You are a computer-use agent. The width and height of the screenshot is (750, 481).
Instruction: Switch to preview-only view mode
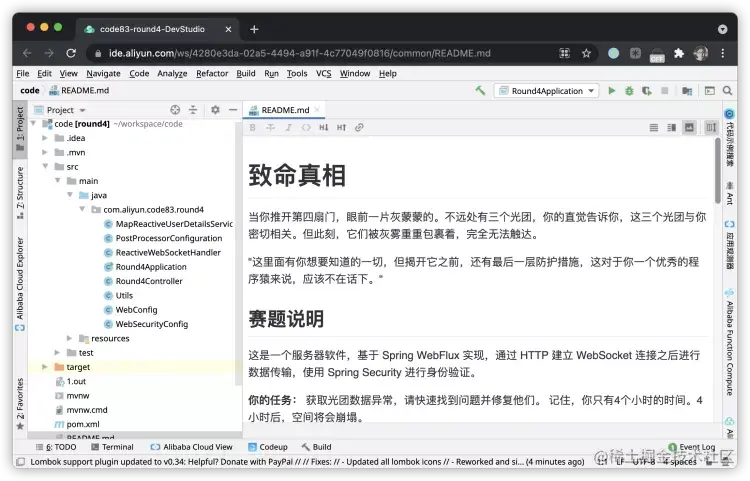689,127
